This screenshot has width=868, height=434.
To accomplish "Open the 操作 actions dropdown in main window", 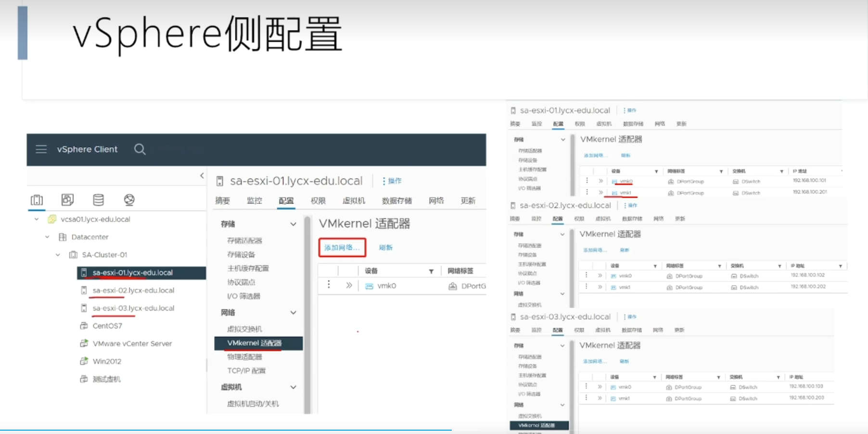I will 392,181.
